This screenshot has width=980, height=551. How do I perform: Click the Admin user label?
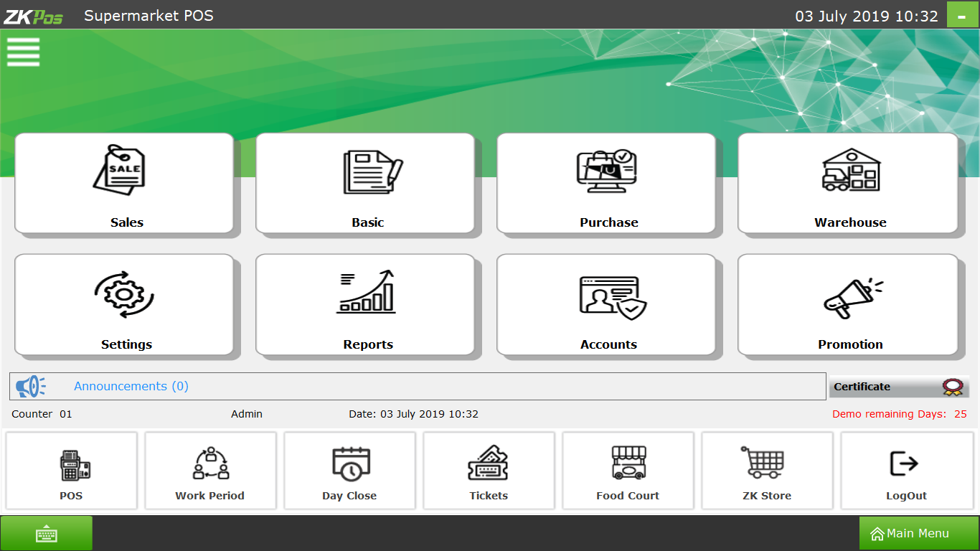(247, 414)
